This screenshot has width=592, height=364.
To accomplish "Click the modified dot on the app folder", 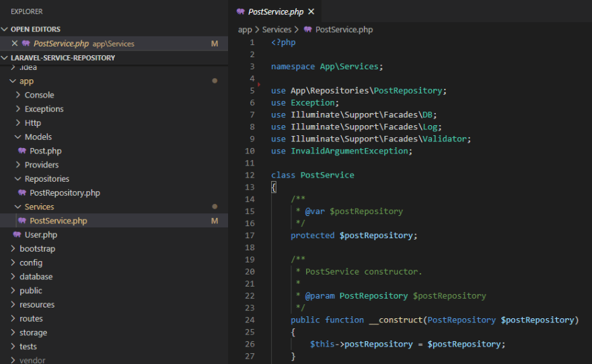I will click(x=215, y=81).
